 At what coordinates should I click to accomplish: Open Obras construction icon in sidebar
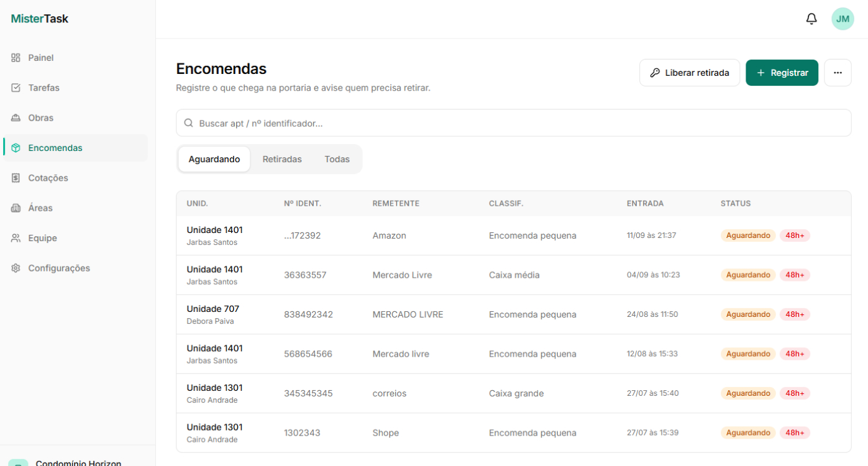pos(16,118)
